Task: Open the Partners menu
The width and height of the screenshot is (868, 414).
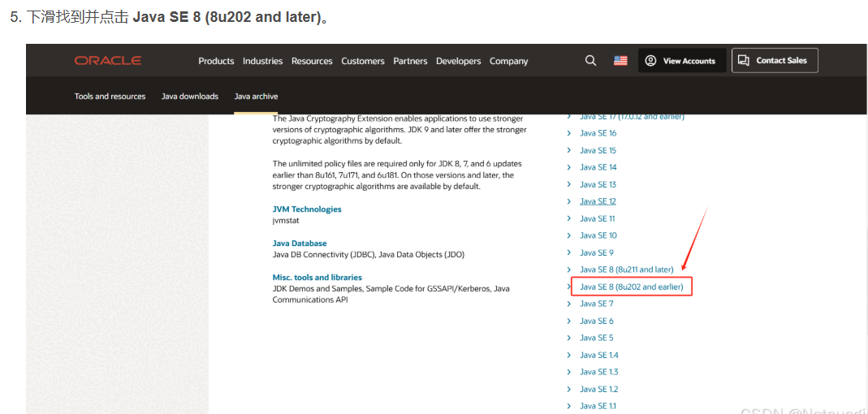Action: (410, 61)
